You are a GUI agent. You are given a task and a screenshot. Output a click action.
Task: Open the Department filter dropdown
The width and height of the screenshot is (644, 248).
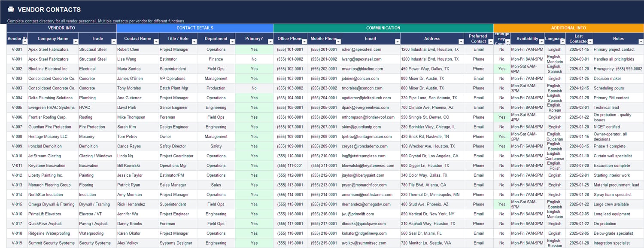coord(232,42)
